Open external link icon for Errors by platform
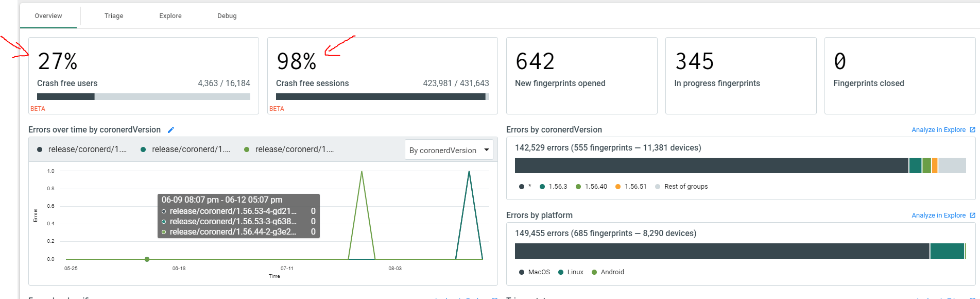The height and width of the screenshot is (299, 980). click(x=972, y=215)
